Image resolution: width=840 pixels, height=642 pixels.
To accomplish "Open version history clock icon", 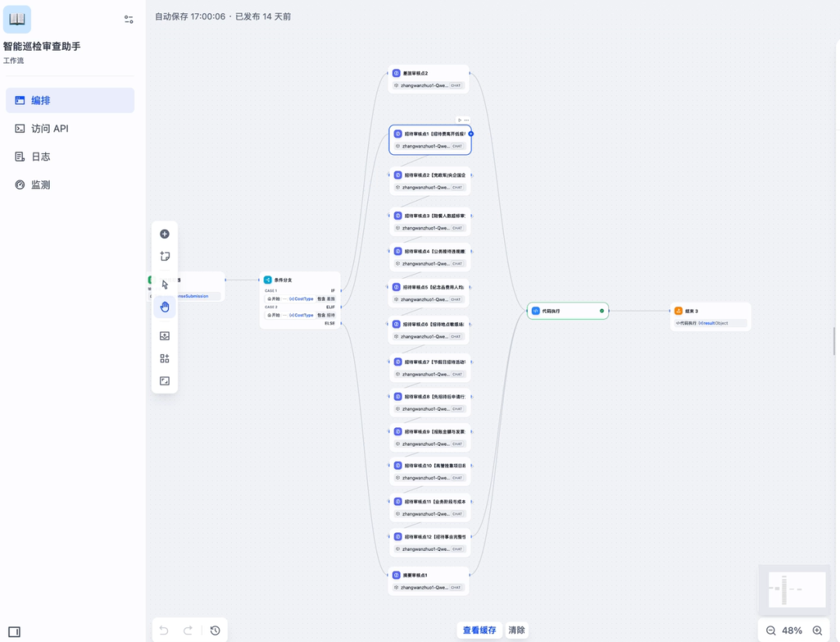I will [215, 630].
